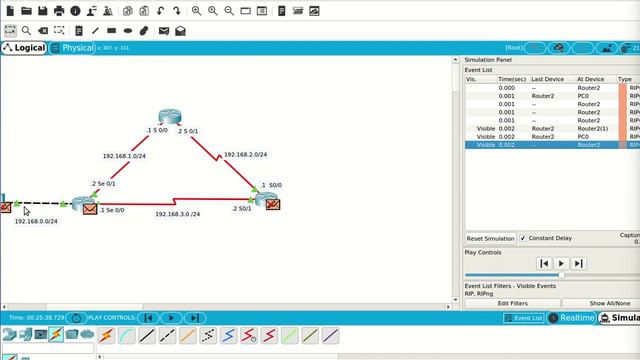The image size is (640, 360).
Task: Add a Complex PDU open envelope
Action: point(180,31)
